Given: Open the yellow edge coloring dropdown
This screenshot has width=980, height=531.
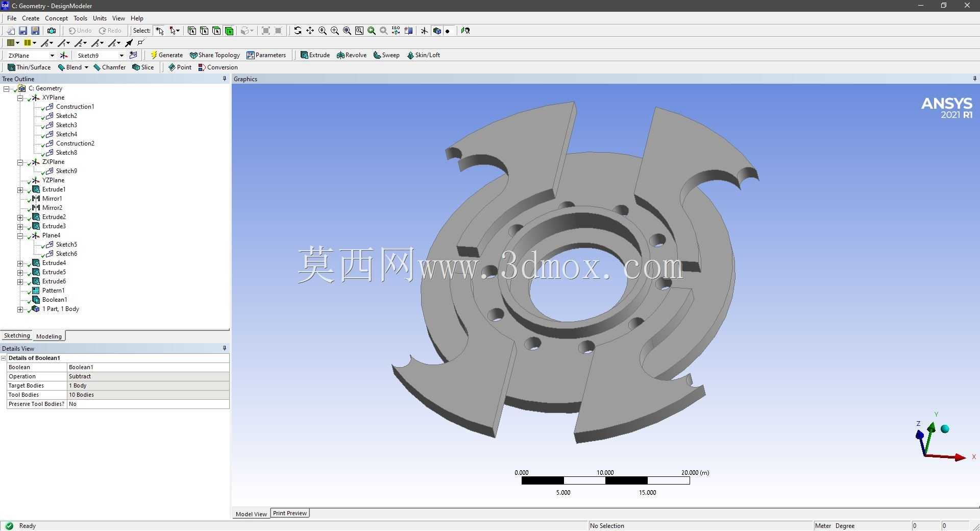Looking at the screenshot, I should 34,43.
